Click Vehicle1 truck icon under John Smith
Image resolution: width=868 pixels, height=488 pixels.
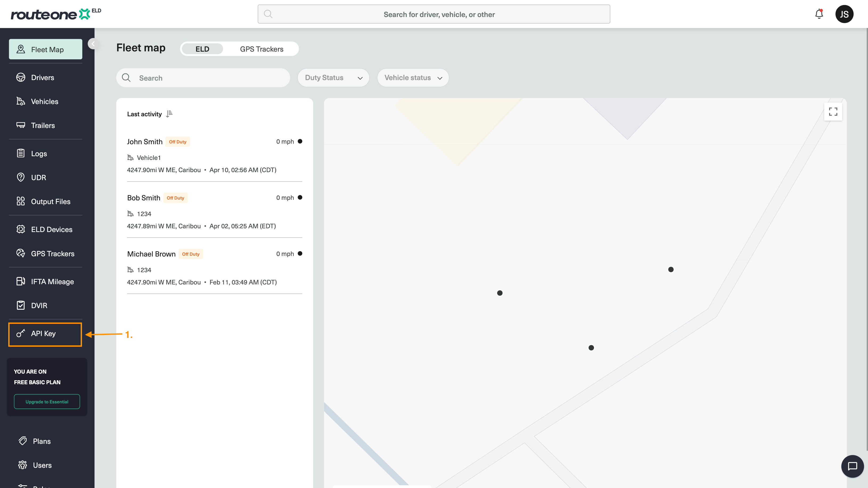(x=130, y=158)
